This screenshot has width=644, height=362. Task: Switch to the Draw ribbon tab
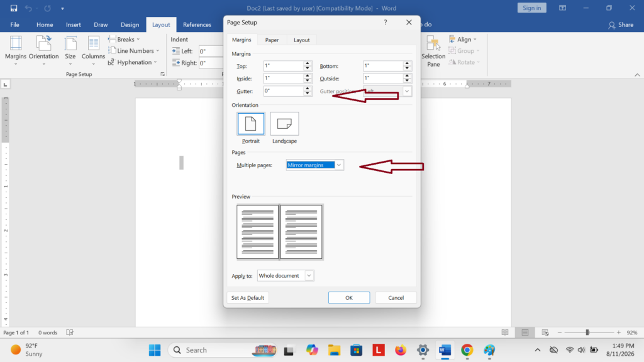pyautogui.click(x=101, y=25)
